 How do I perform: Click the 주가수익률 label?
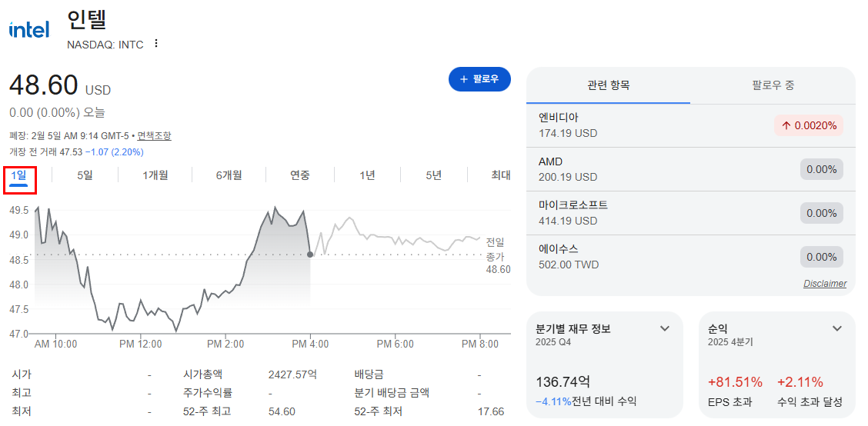[x=208, y=394]
